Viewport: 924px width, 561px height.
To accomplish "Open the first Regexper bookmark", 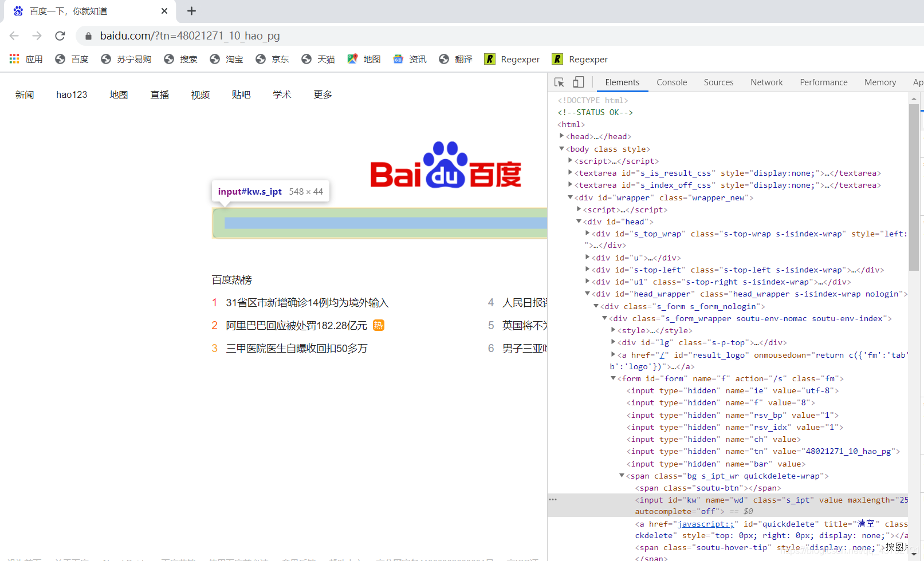I will [x=512, y=59].
